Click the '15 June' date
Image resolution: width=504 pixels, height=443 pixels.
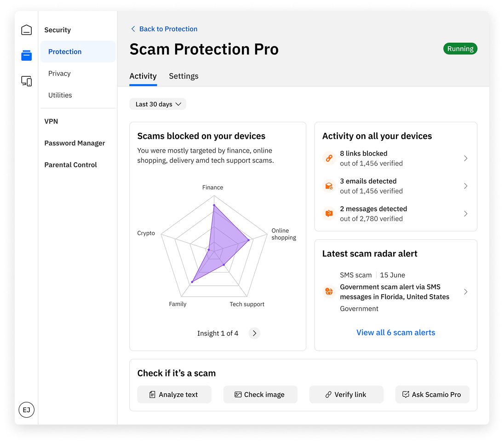pos(392,275)
